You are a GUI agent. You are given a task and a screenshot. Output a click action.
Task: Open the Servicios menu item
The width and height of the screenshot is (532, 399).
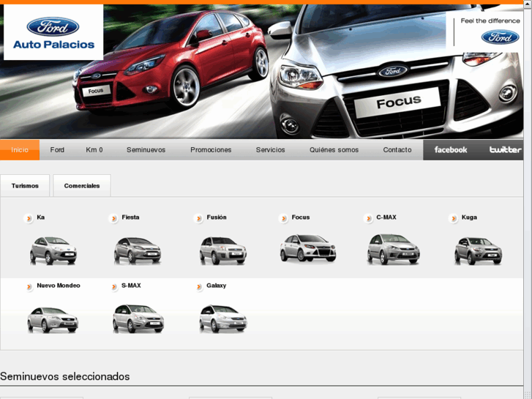tap(271, 150)
